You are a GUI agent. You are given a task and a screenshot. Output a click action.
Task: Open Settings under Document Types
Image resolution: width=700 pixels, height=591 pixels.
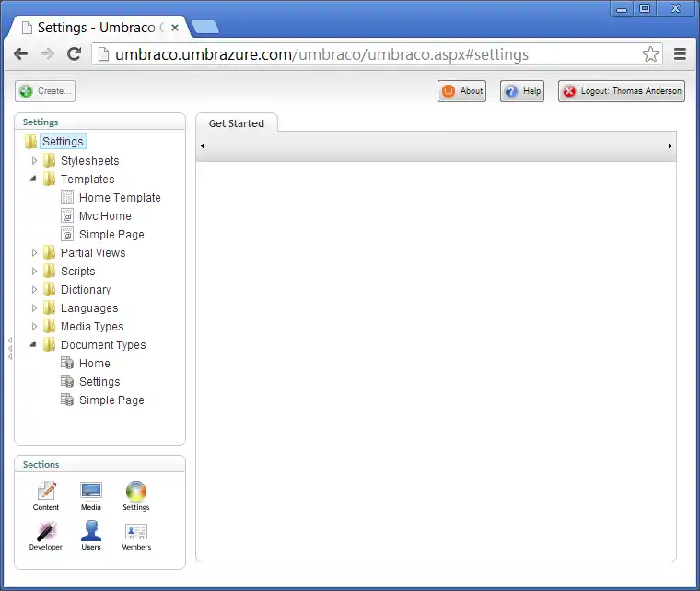tap(99, 382)
